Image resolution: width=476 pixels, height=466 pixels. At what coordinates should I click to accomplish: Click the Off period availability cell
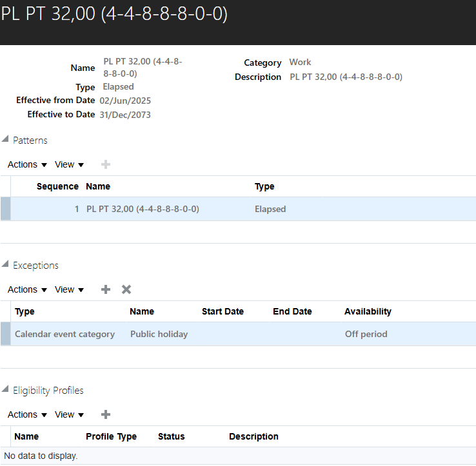[366, 334]
